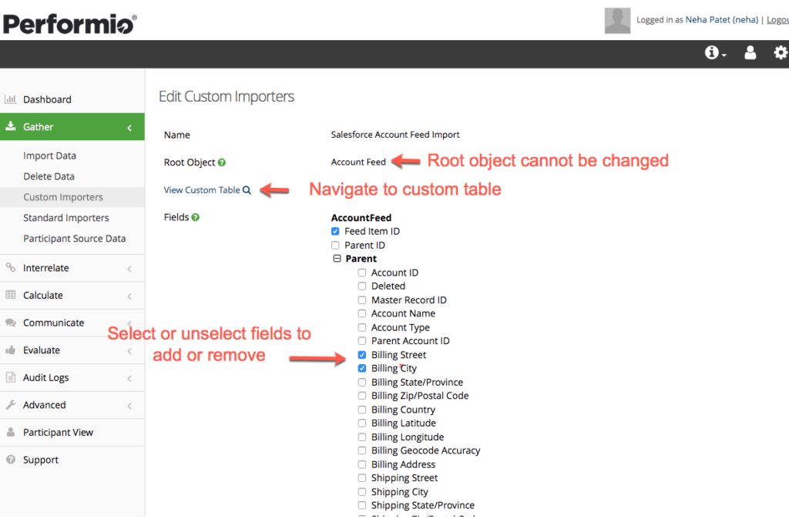Screen dimensions: 789x532
Task: Check the Shipping City checkbox
Action: [362, 492]
